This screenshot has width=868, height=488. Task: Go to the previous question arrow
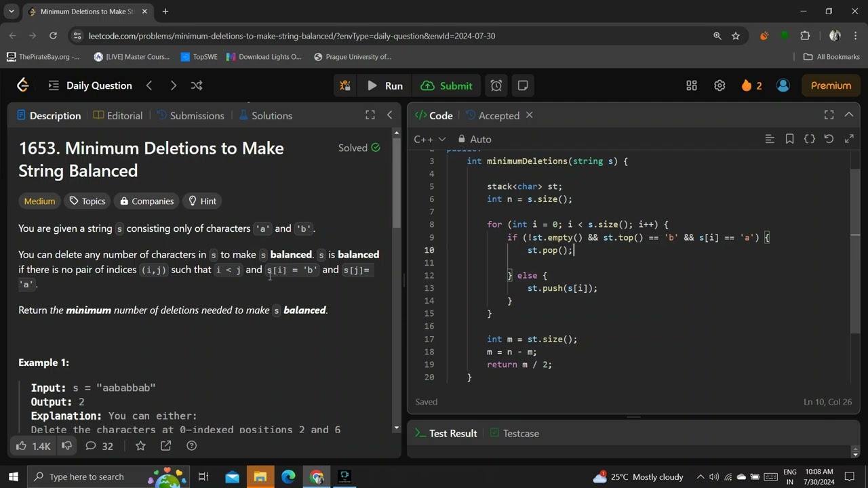tap(149, 85)
